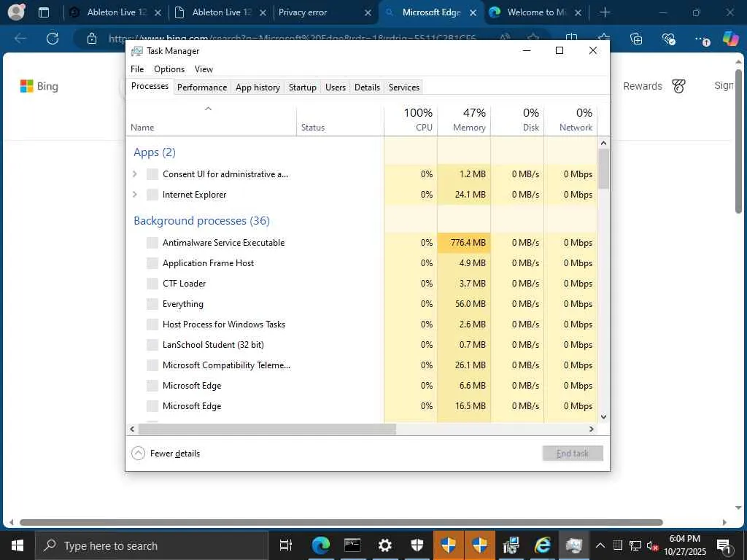Click Antimalware Service Executable process icon
This screenshot has height=560, width=747.
(x=152, y=243)
